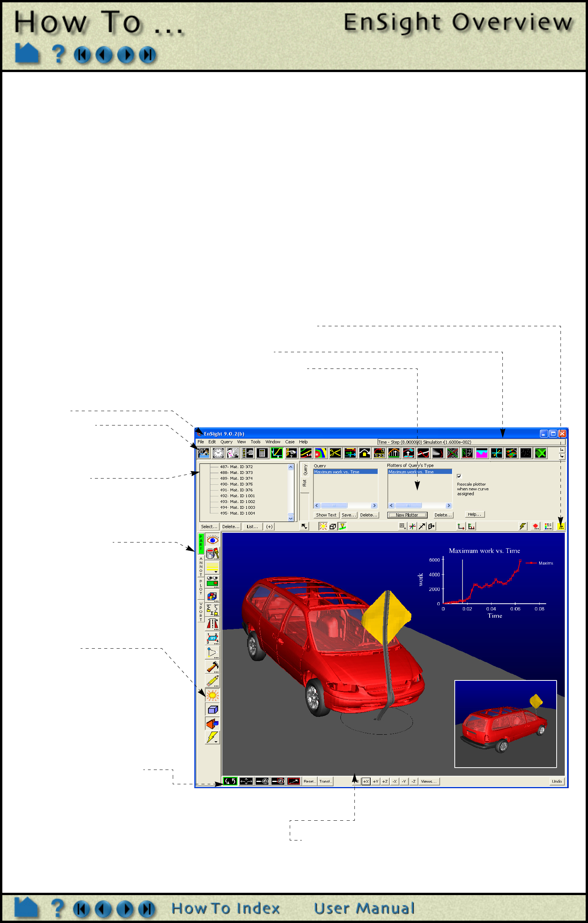The image size is (588, 923).
Task: Toggle Rescale plotter when new curve assigned checkbox
Action: (x=459, y=476)
